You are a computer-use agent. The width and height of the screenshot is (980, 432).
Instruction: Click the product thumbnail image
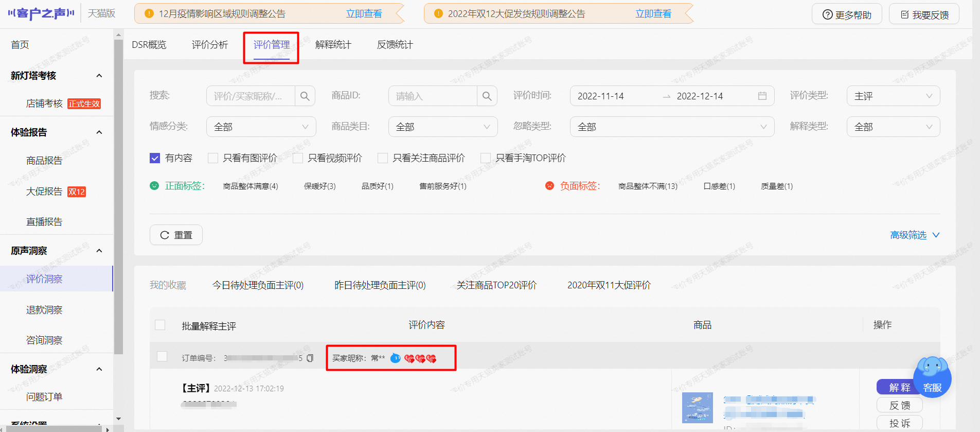tap(698, 408)
